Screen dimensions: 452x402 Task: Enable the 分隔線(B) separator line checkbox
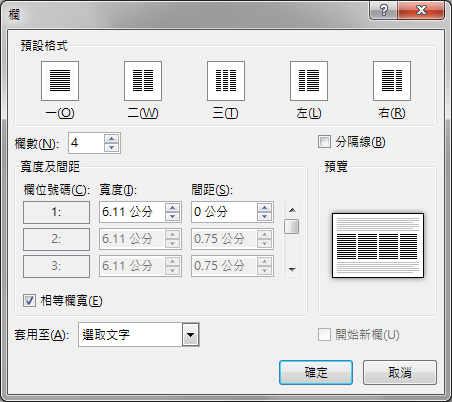coord(324,141)
